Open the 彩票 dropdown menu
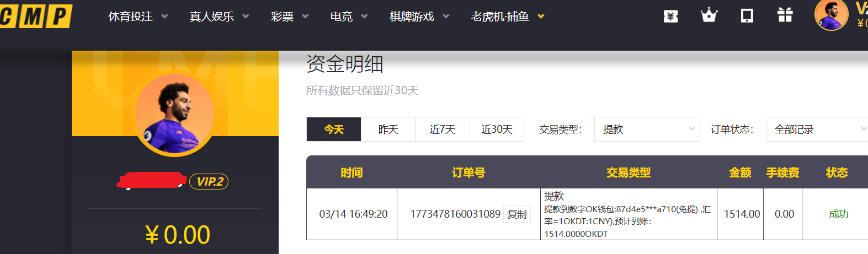Viewport: 868px width, 254px height. click(289, 17)
